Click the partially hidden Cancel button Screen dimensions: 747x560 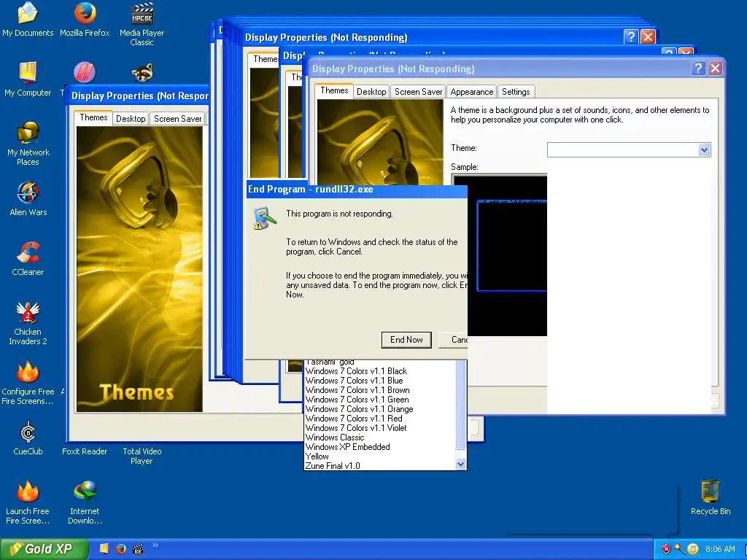453,340
